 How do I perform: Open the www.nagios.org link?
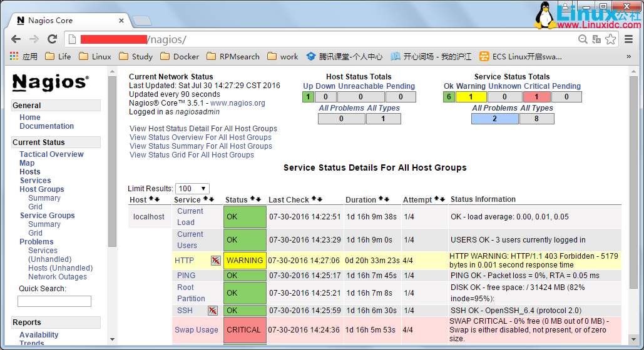click(238, 103)
